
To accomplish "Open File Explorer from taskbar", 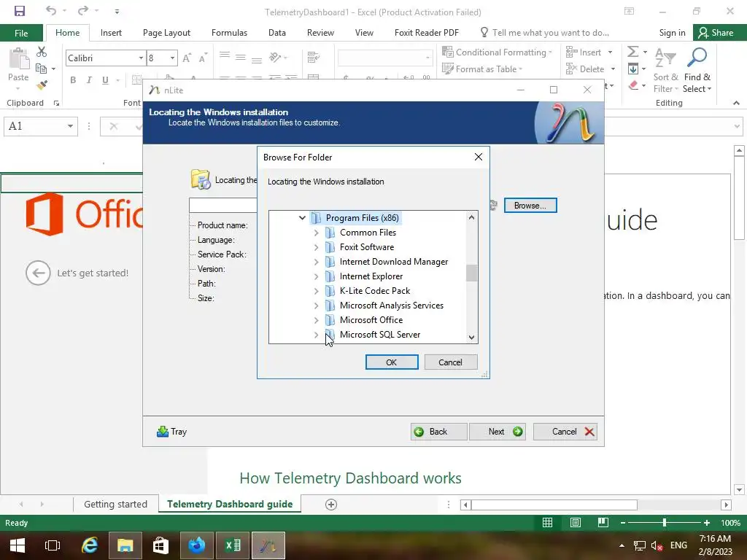I will coord(125,545).
